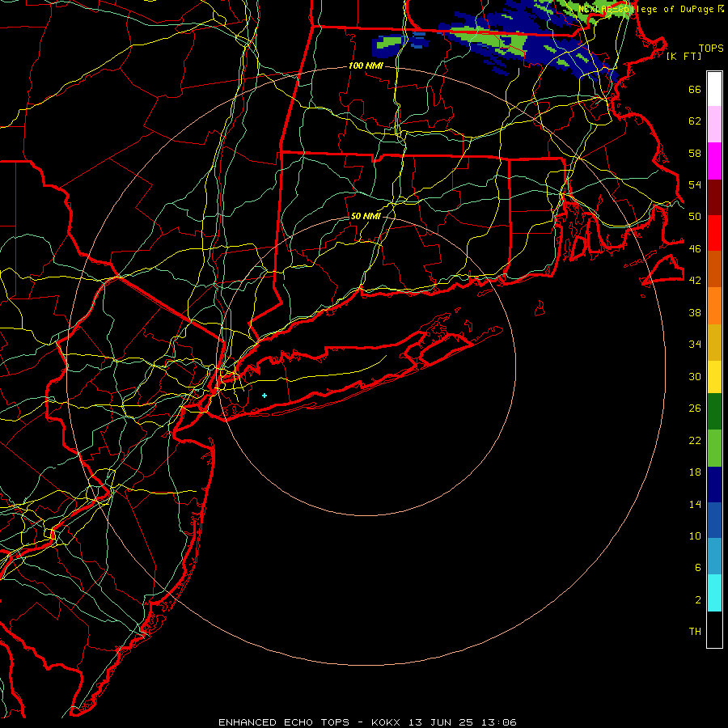
Task: Pick the maroon legend color swatch
Action: pos(714,197)
